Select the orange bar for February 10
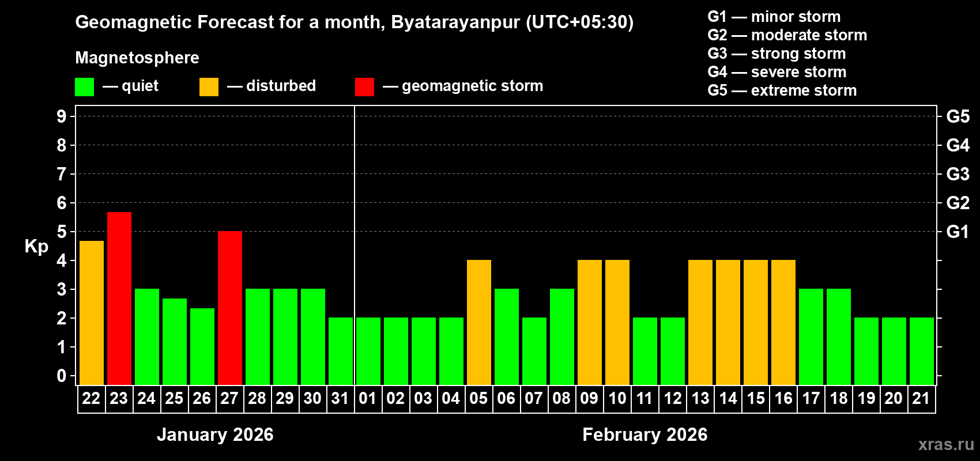This screenshot has width=980, height=461. [x=617, y=323]
